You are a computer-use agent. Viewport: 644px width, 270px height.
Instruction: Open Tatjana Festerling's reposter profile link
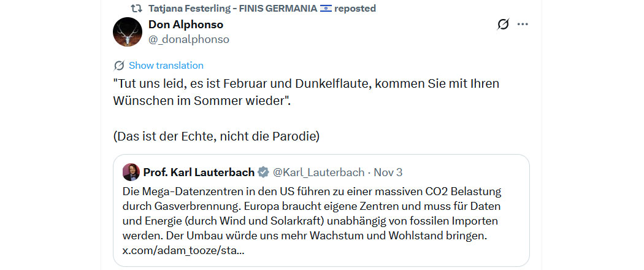(x=231, y=9)
